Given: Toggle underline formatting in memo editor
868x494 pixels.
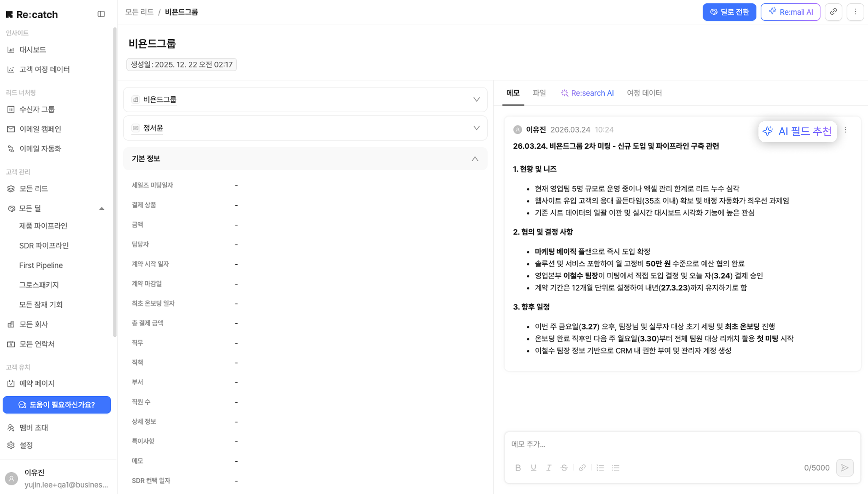Looking at the screenshot, I should pos(533,468).
